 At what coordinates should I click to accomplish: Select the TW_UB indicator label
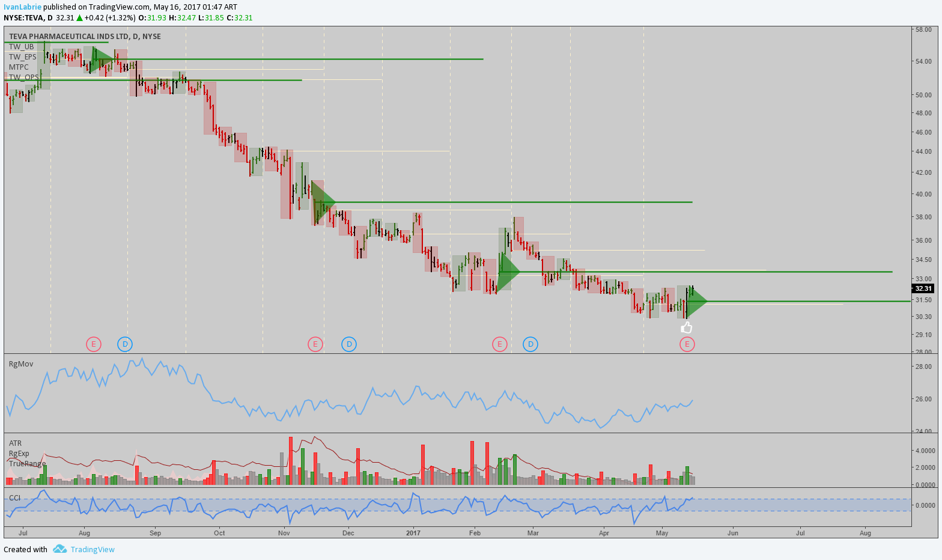click(x=22, y=47)
